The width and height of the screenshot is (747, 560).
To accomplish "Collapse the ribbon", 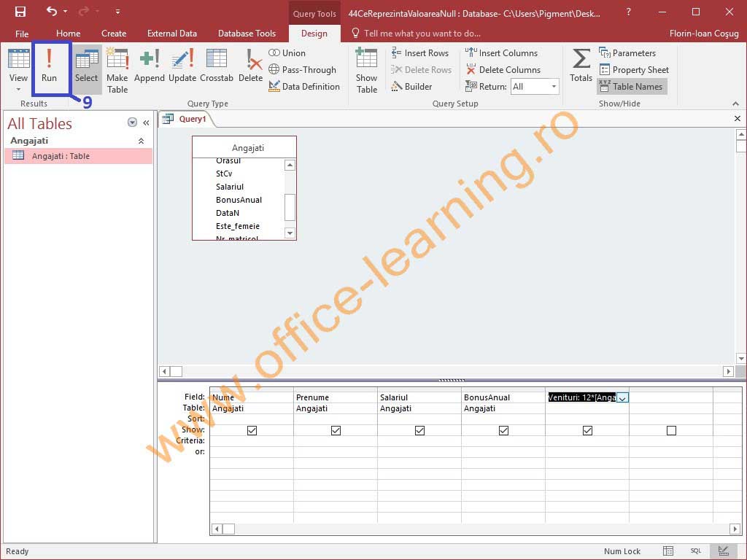I will point(735,104).
